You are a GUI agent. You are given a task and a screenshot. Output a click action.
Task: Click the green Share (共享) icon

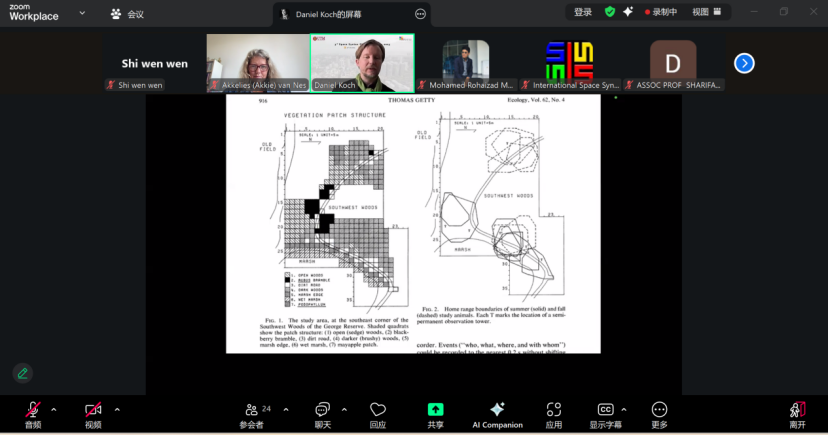pos(435,411)
